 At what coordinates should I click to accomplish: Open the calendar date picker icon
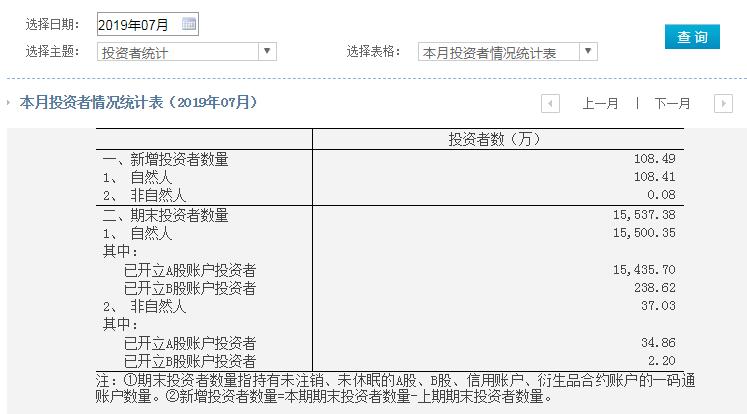(x=189, y=24)
